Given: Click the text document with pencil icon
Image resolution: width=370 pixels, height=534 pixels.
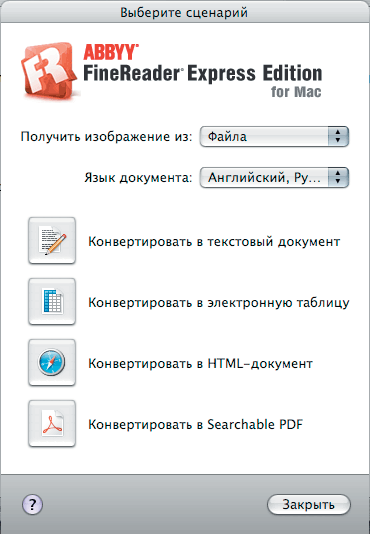Looking at the screenshot, I should click(x=52, y=240).
